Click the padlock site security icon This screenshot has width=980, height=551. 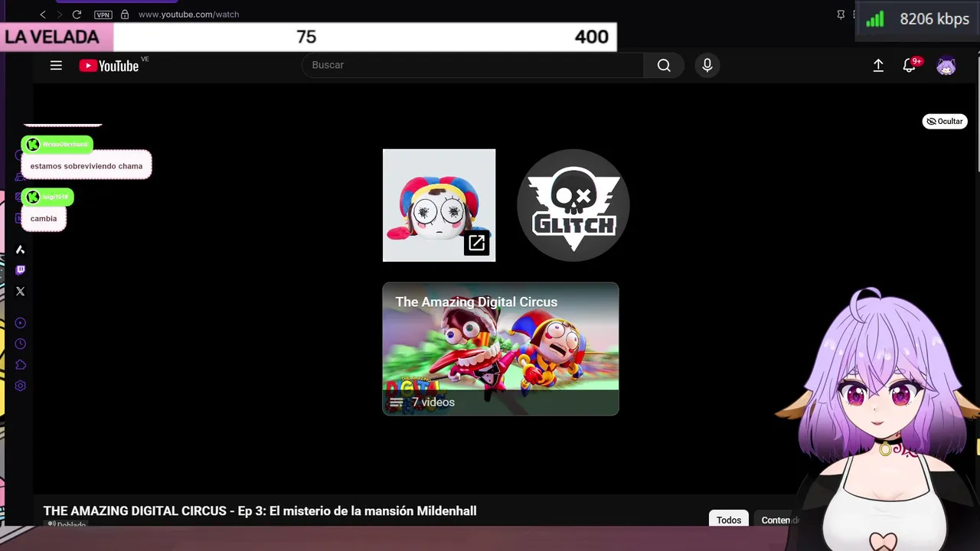[125, 15]
